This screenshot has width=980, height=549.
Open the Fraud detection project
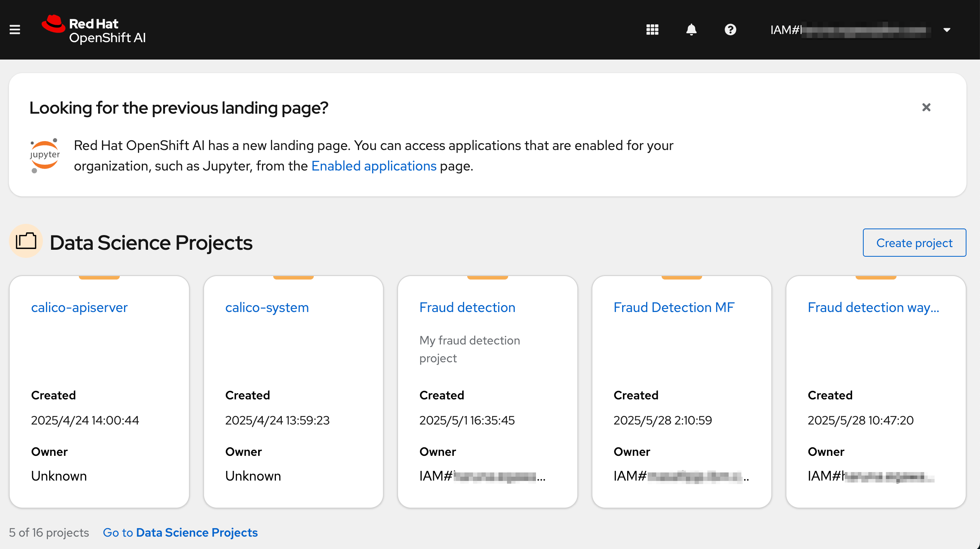[467, 307]
